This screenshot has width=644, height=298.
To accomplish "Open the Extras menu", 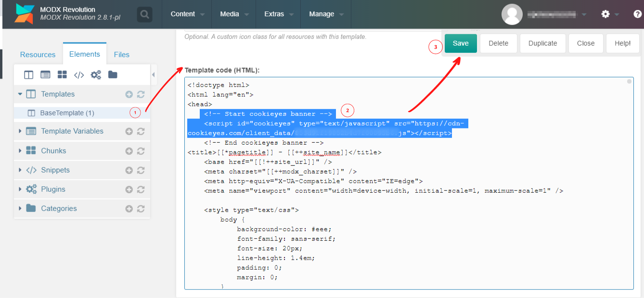I will (x=278, y=14).
